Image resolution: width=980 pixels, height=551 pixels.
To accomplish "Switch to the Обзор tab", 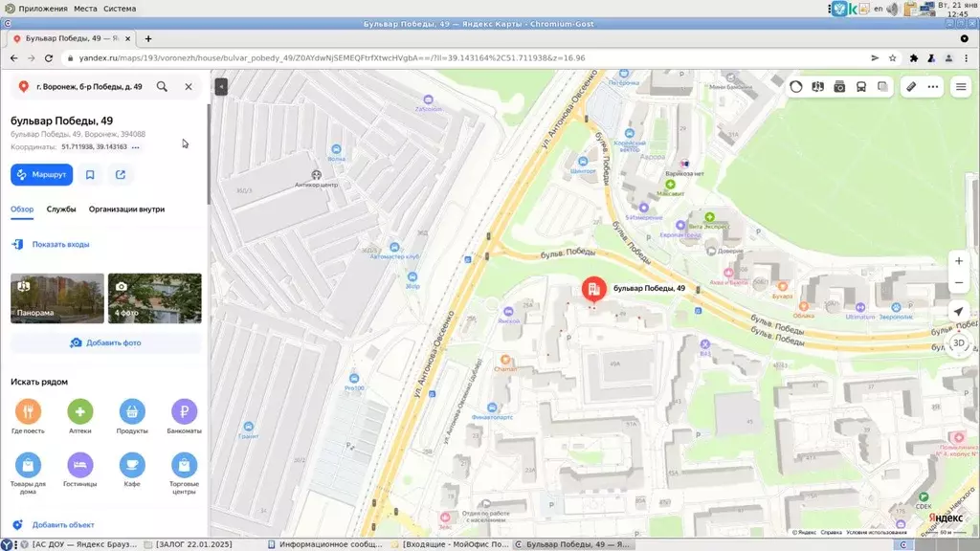I will point(22,209).
